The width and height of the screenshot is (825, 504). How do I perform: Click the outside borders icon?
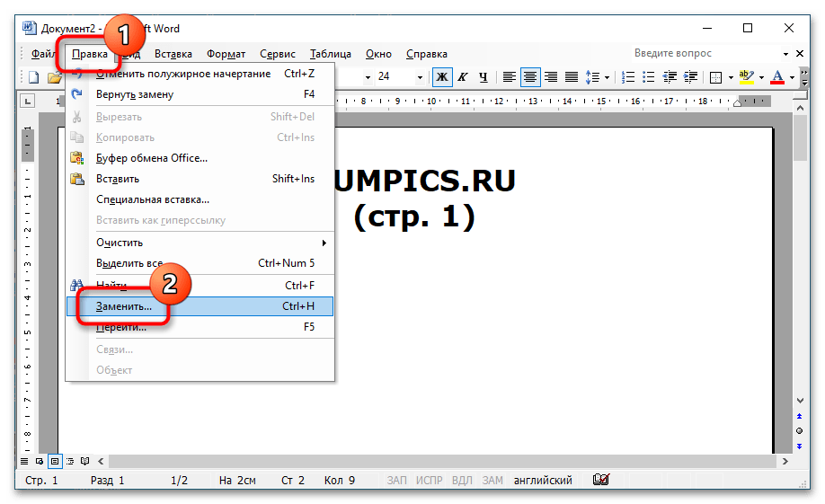[x=715, y=78]
